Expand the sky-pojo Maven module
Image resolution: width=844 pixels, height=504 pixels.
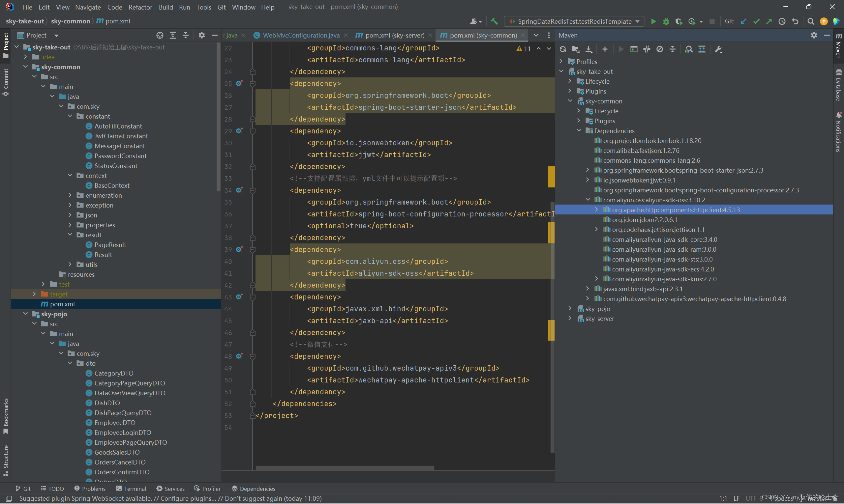(x=570, y=309)
